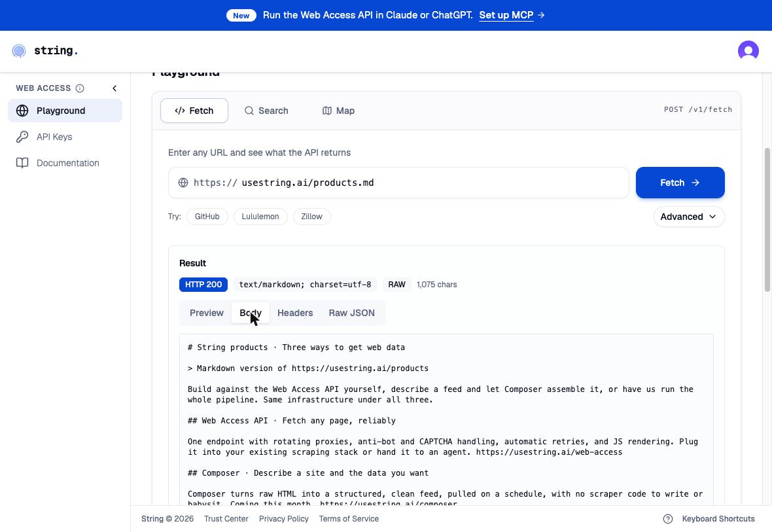Click the '# String products' heading line
Screen dimensions: 772x532
tap(296, 347)
